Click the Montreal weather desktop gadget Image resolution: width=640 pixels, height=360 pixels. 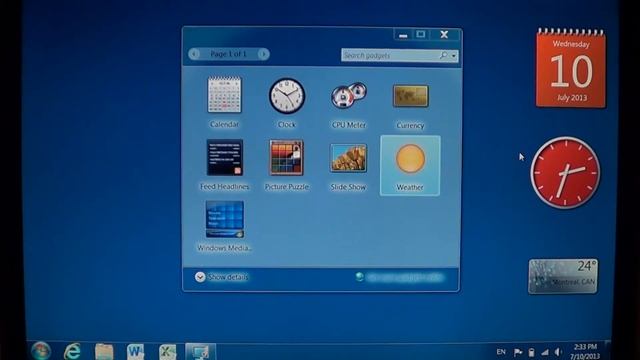563,276
